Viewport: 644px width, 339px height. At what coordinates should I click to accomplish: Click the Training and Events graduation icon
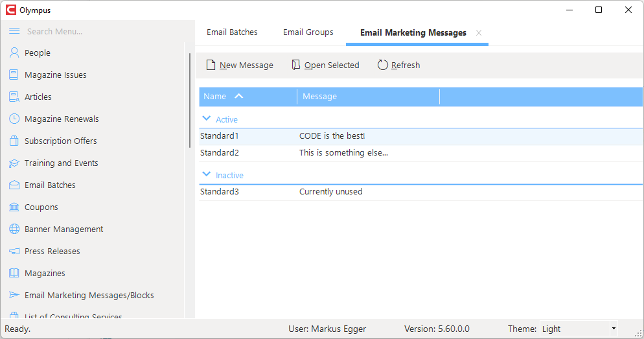(14, 163)
